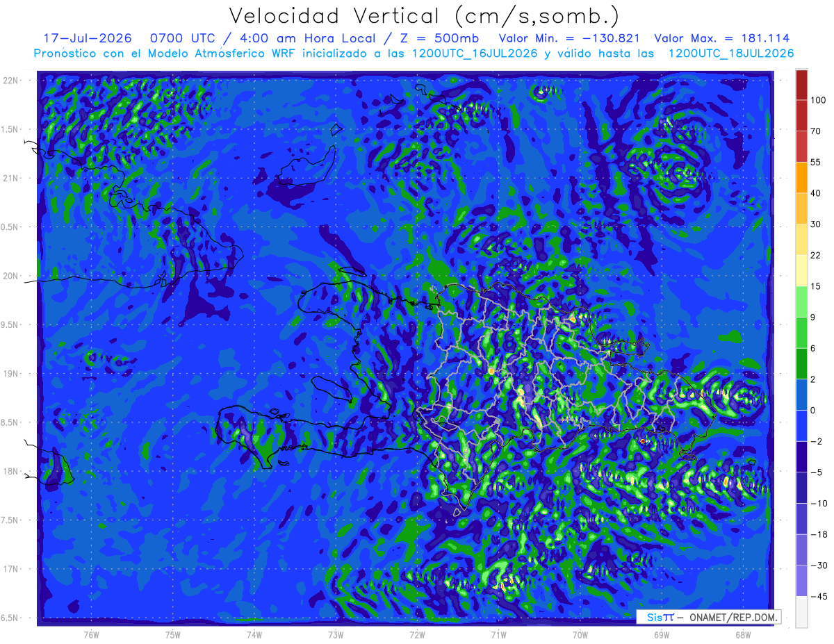Pick the red swatch between 70 and 100
The width and height of the screenshot is (834, 644).
[x=801, y=115]
